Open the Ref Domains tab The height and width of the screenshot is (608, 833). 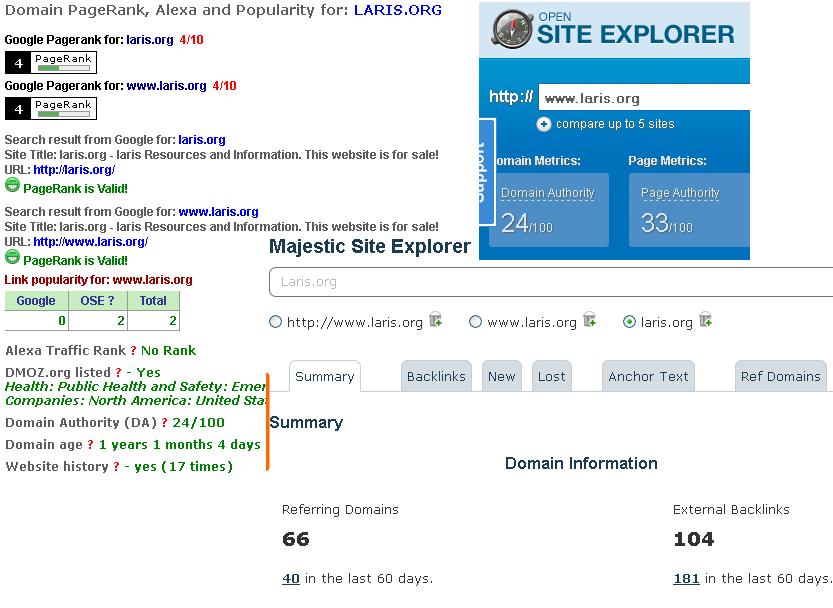coord(780,376)
